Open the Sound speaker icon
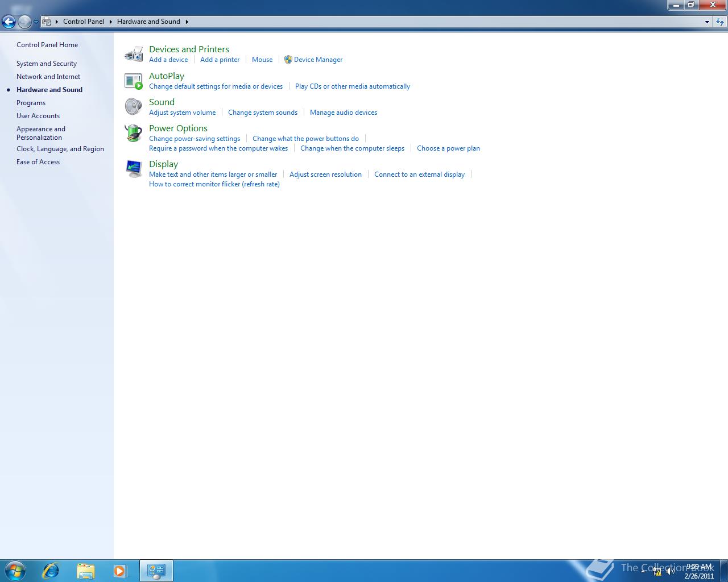728x582 pixels. point(134,107)
